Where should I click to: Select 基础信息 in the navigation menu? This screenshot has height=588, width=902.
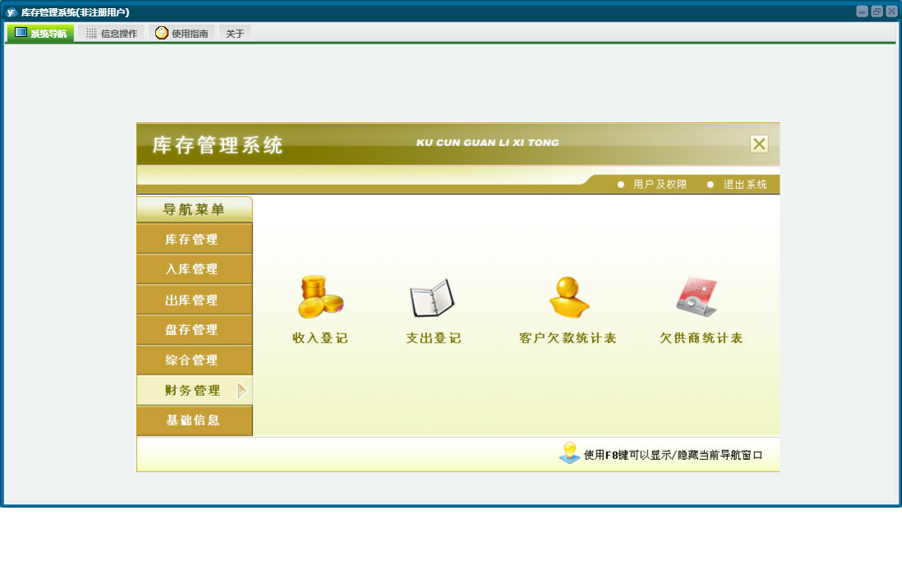195,420
